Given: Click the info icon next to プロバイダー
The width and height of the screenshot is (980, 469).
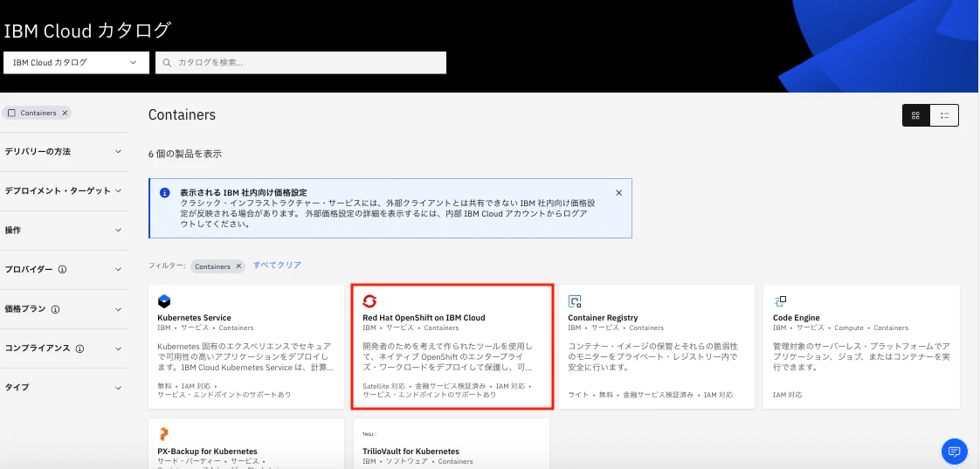Looking at the screenshot, I should pyautogui.click(x=63, y=270).
